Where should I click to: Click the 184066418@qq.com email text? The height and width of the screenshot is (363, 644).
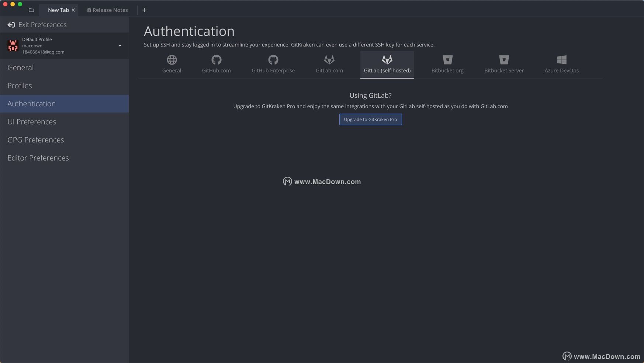[43, 52]
